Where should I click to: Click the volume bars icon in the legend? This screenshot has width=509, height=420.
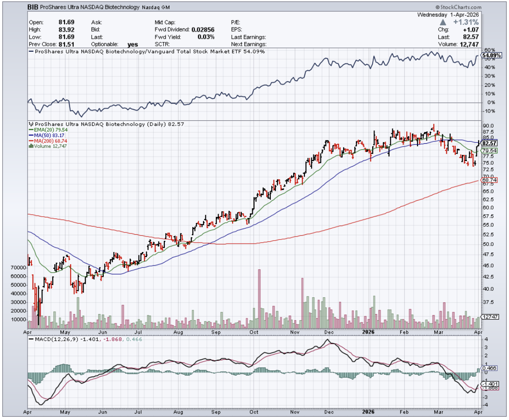tap(31, 146)
